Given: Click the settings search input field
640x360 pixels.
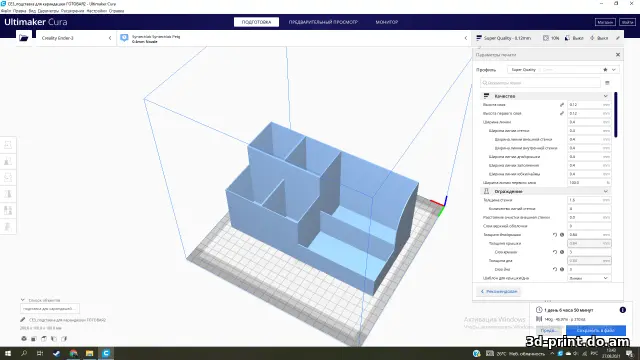Looking at the screenshot, I should 540,83.
